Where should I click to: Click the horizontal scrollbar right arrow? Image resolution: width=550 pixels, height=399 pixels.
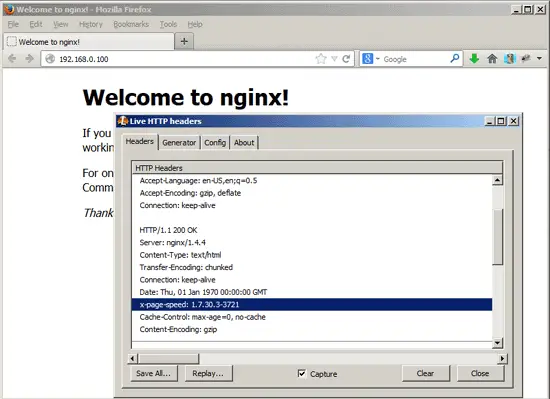[x=502, y=358]
